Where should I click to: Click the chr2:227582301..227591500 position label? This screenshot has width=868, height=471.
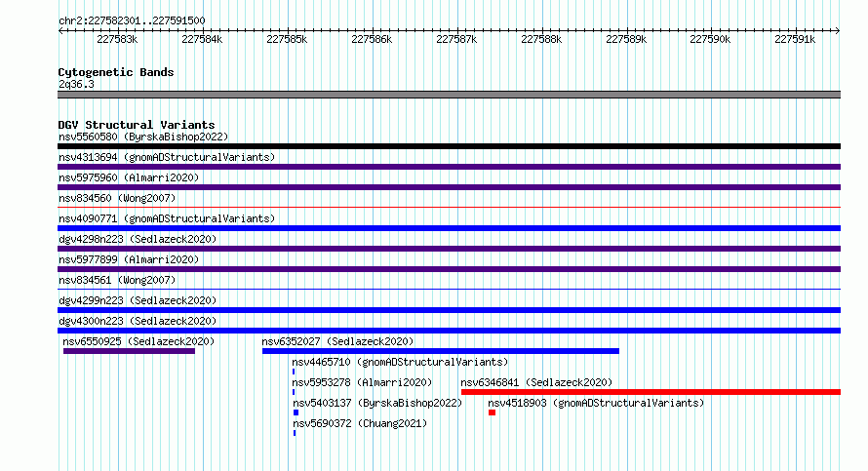pos(132,20)
